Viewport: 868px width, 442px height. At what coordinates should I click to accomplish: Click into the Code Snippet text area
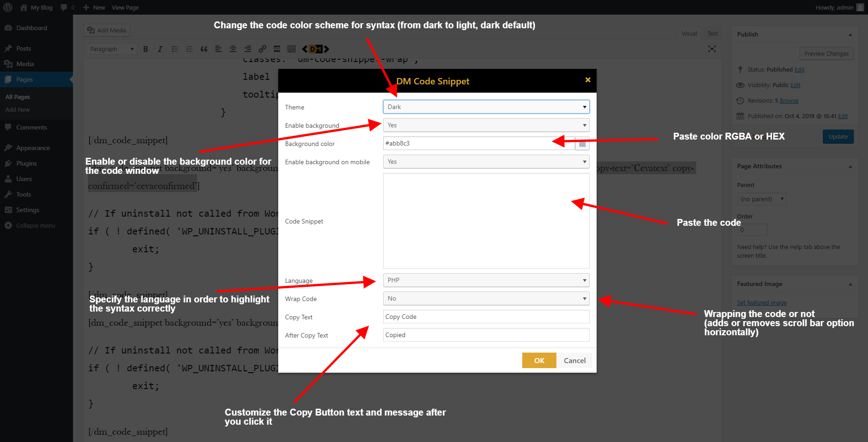pyautogui.click(x=486, y=221)
